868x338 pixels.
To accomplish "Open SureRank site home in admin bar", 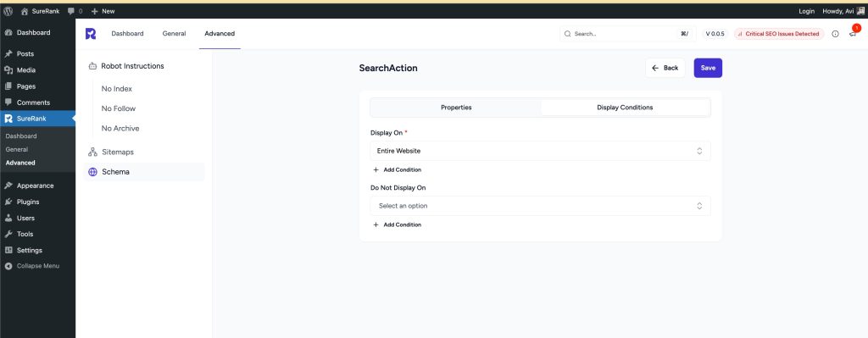I will point(40,11).
